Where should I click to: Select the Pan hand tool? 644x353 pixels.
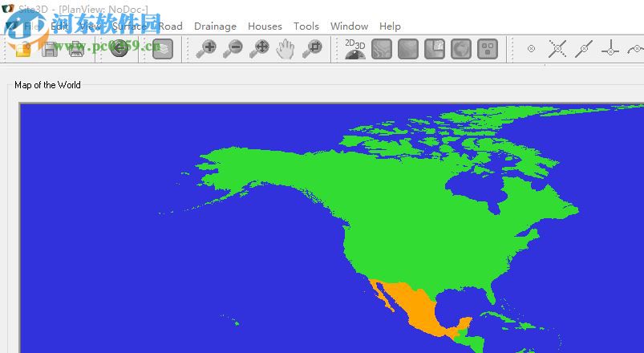[x=285, y=49]
